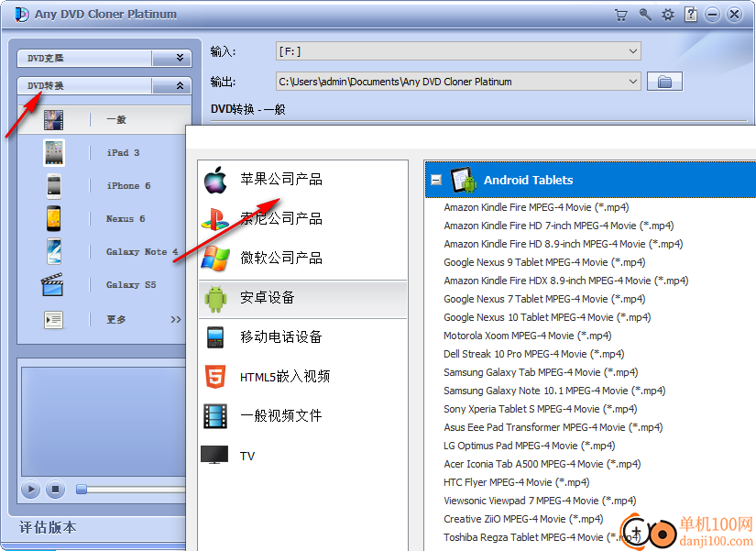This screenshot has width=756, height=551.
Task: Choose the iPhone 6 device icon
Action: point(53,186)
